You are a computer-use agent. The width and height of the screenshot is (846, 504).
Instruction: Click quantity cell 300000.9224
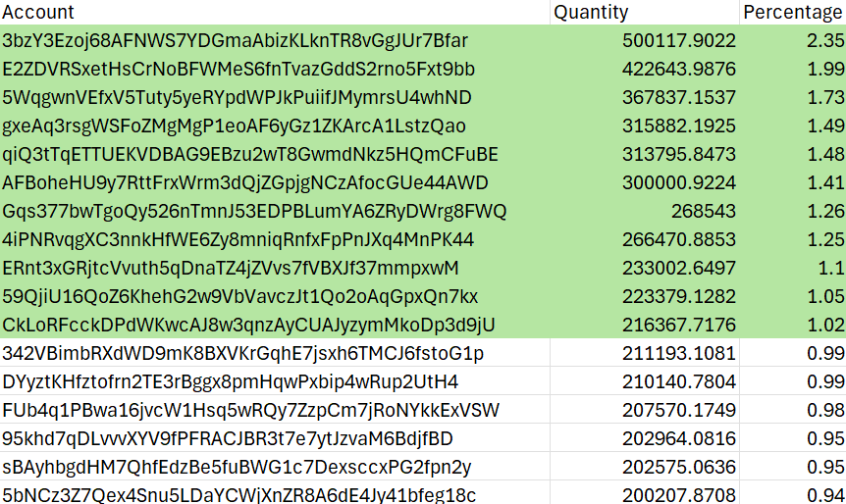point(645,182)
